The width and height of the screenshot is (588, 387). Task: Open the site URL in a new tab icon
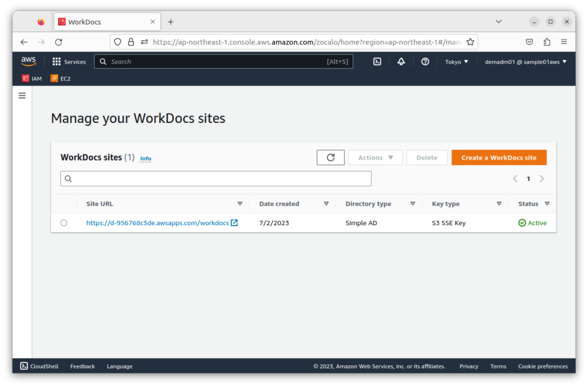(x=233, y=223)
